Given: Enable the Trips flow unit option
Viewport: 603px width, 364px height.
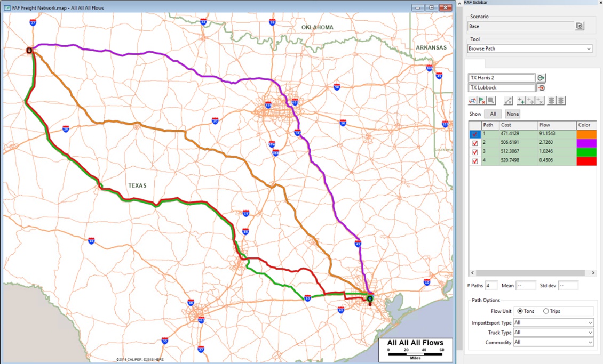Looking at the screenshot, I should [545, 311].
